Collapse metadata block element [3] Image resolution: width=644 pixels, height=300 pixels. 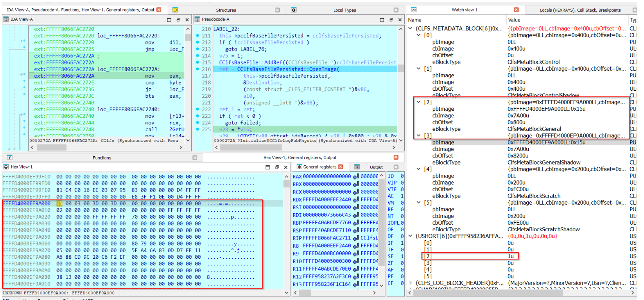click(x=419, y=135)
